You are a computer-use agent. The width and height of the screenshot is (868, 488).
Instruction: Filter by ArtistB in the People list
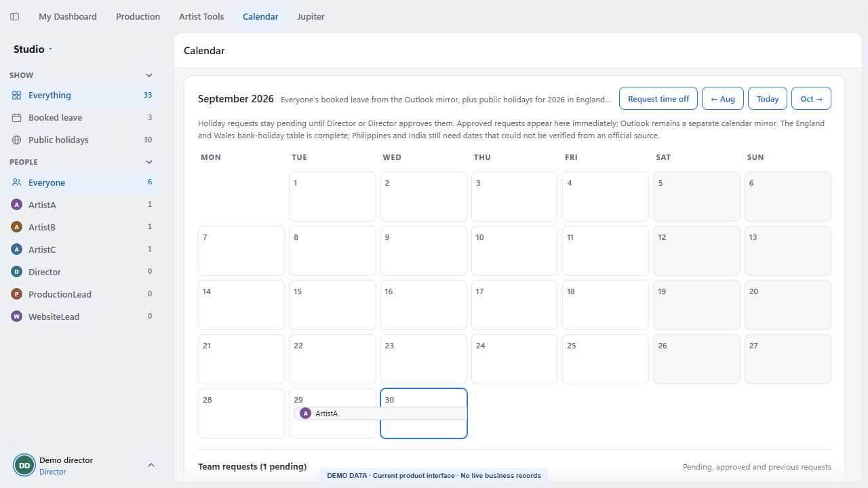[x=81, y=227]
